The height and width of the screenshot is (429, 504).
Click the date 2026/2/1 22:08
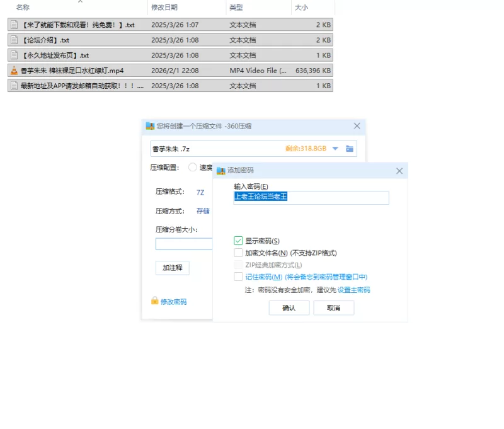tap(175, 71)
